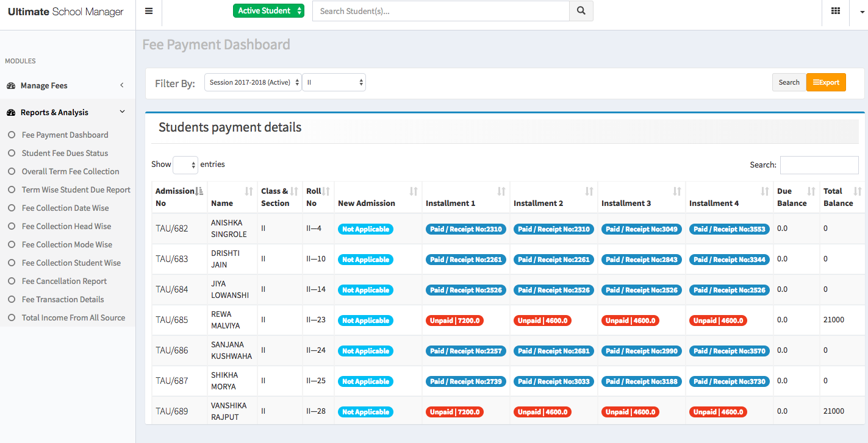Click roll number II—14 cell
This screenshot has height=443, width=868.
click(316, 289)
